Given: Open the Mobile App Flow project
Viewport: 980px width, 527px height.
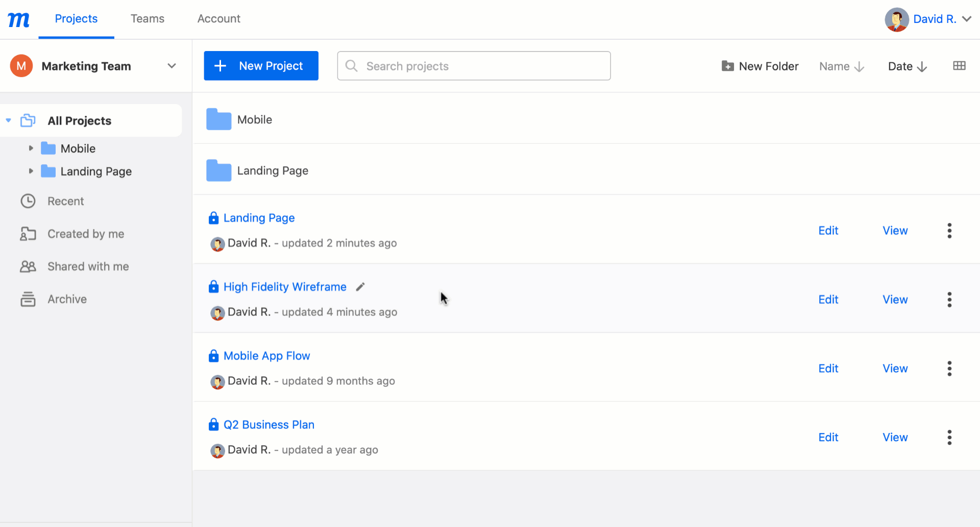Looking at the screenshot, I should [x=267, y=356].
